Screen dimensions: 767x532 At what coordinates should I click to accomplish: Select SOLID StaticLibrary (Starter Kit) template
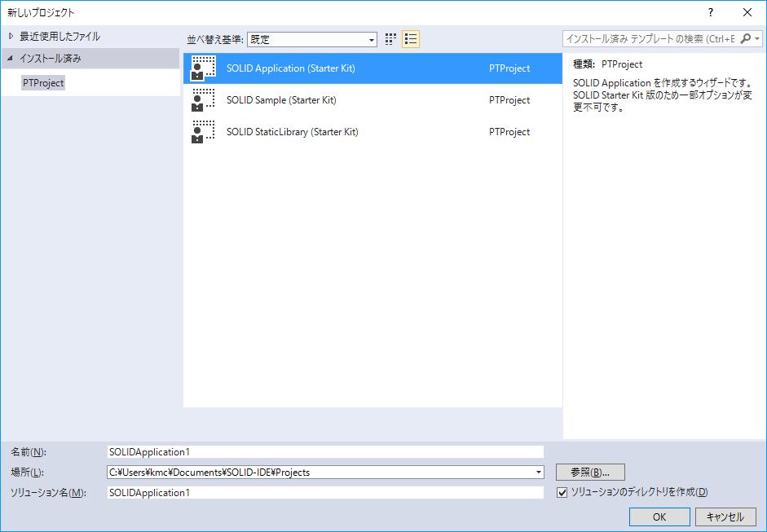click(x=292, y=132)
